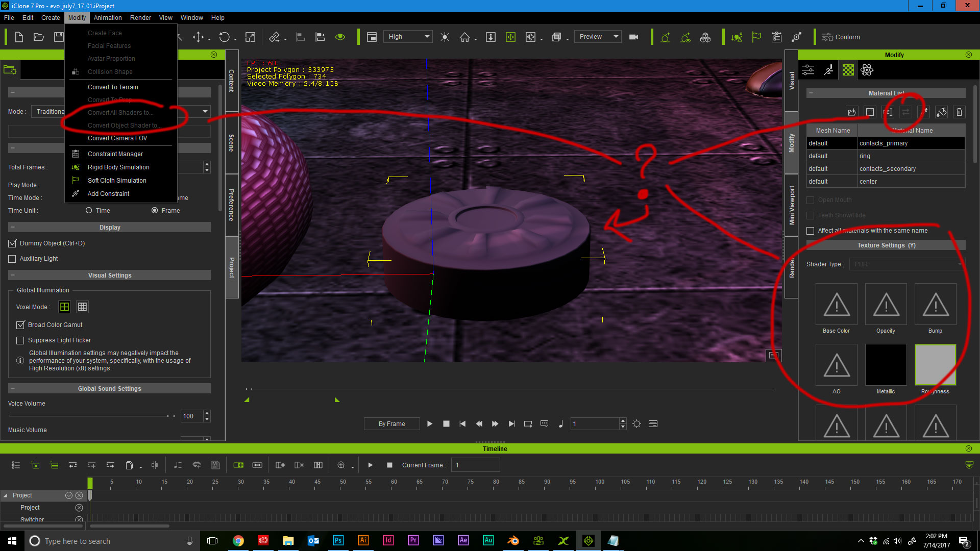The width and height of the screenshot is (980, 551).
Task: Collapse the Material List section
Action: click(811, 93)
